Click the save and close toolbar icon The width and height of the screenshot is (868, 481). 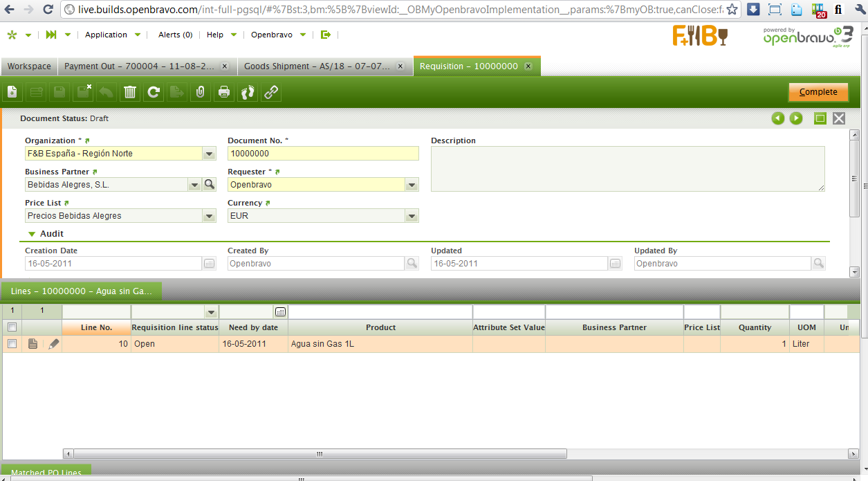click(x=84, y=92)
